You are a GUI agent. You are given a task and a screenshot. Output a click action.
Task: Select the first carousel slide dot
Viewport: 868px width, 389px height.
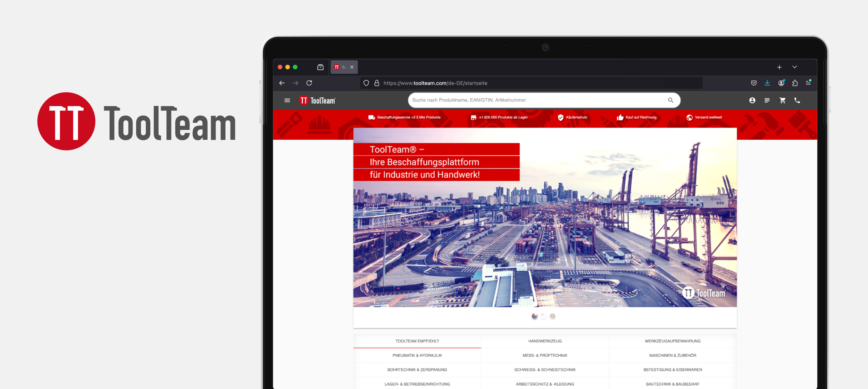(x=534, y=316)
